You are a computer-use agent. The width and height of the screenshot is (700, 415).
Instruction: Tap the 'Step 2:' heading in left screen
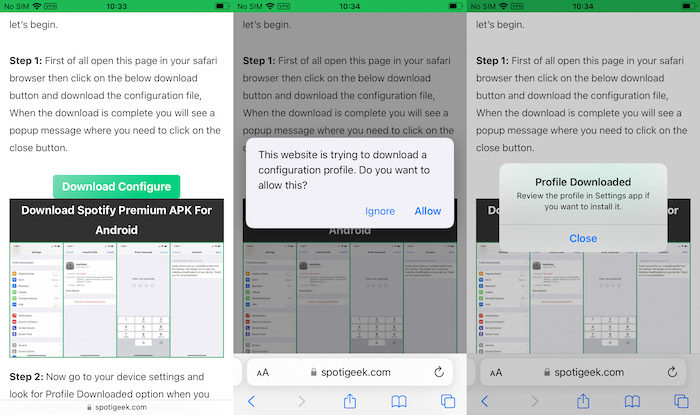coord(26,377)
